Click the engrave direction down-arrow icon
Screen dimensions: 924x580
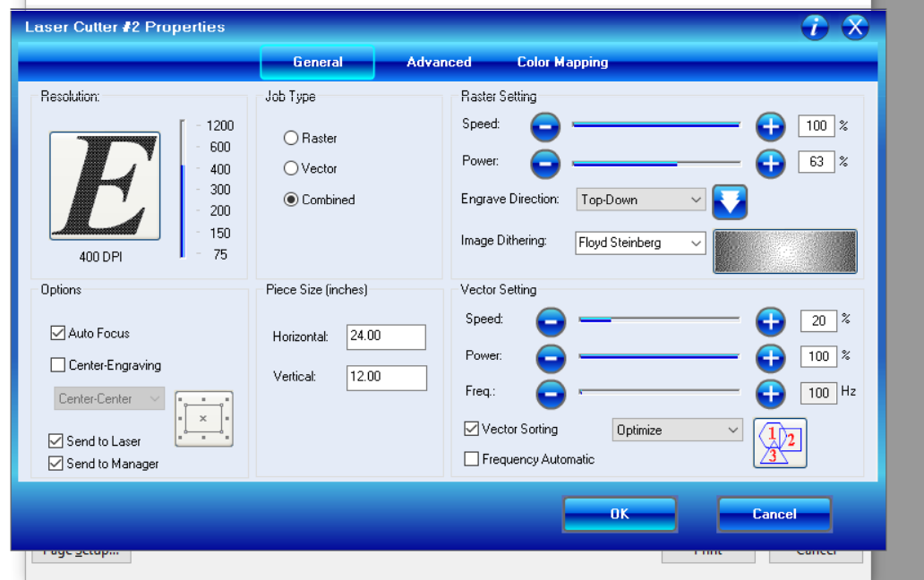click(x=730, y=202)
